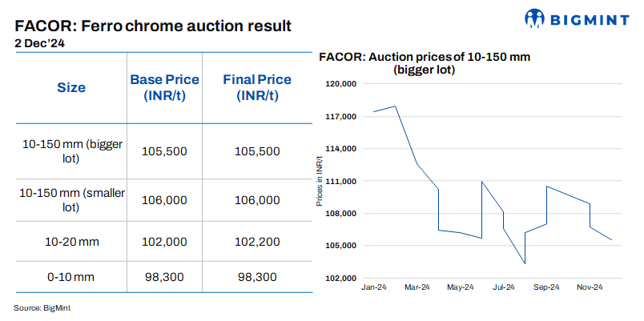Click the 'Jan-24' x-axis label

tap(373, 287)
